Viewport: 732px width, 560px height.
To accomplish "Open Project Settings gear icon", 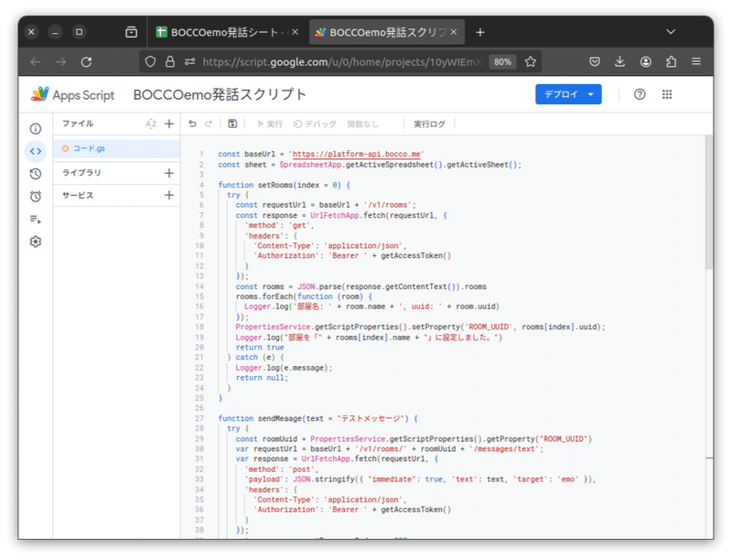I will 36,242.
